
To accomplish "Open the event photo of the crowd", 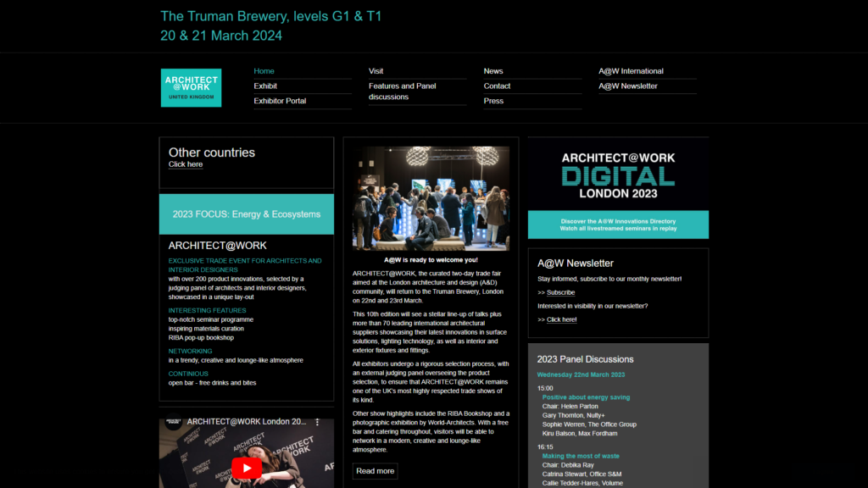I will (431, 198).
